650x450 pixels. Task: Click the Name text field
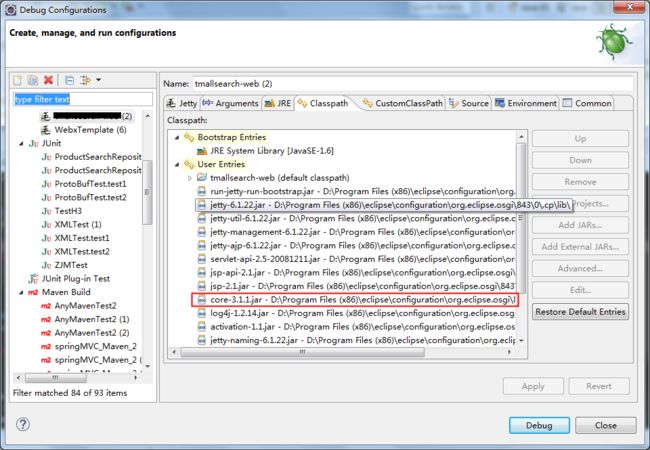(412, 84)
